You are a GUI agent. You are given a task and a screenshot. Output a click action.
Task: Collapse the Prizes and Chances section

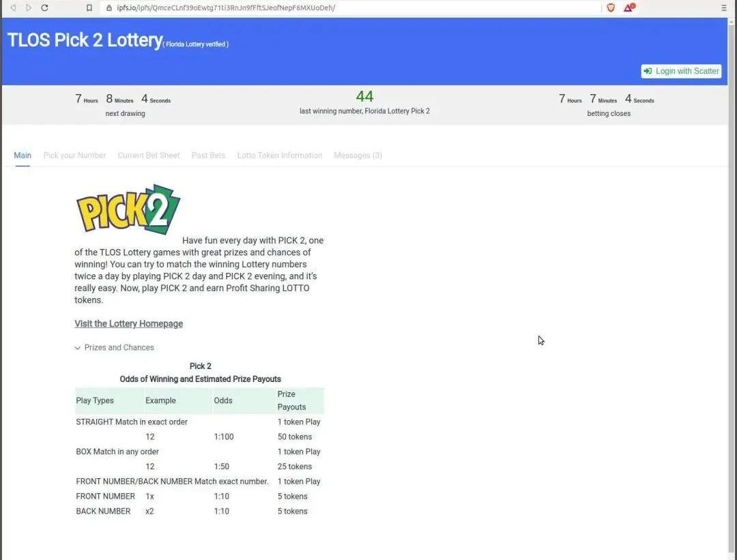coord(114,348)
